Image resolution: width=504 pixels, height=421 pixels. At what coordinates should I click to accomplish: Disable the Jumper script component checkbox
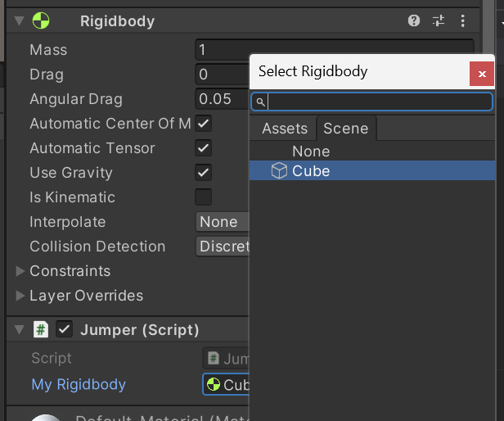coord(64,329)
